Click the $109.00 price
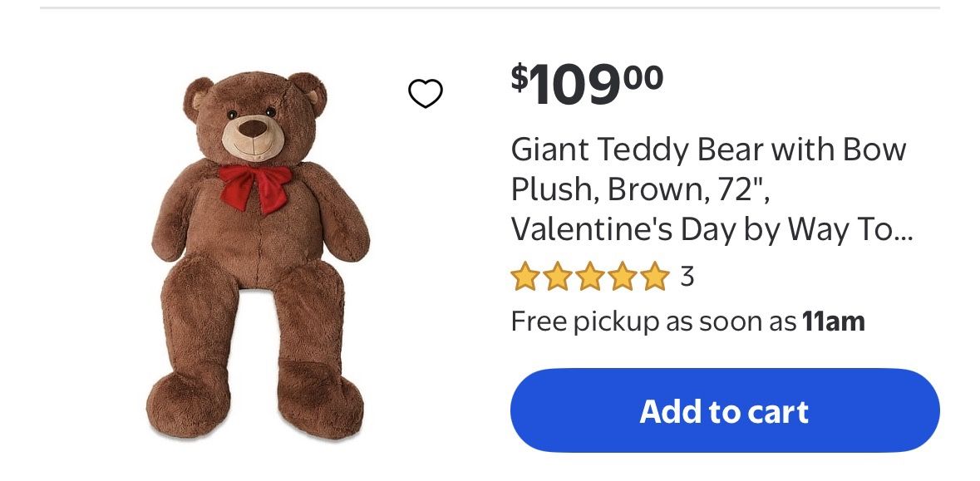Image resolution: width=980 pixels, height=481 pixels. [587, 84]
